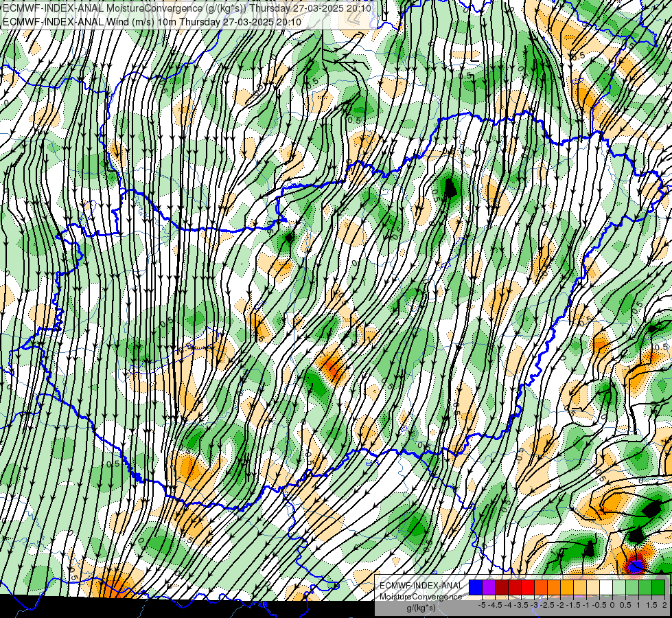Click the purple swatch in the legend
Image resolution: width=672 pixels, height=618 pixels.
pyautogui.click(x=489, y=588)
